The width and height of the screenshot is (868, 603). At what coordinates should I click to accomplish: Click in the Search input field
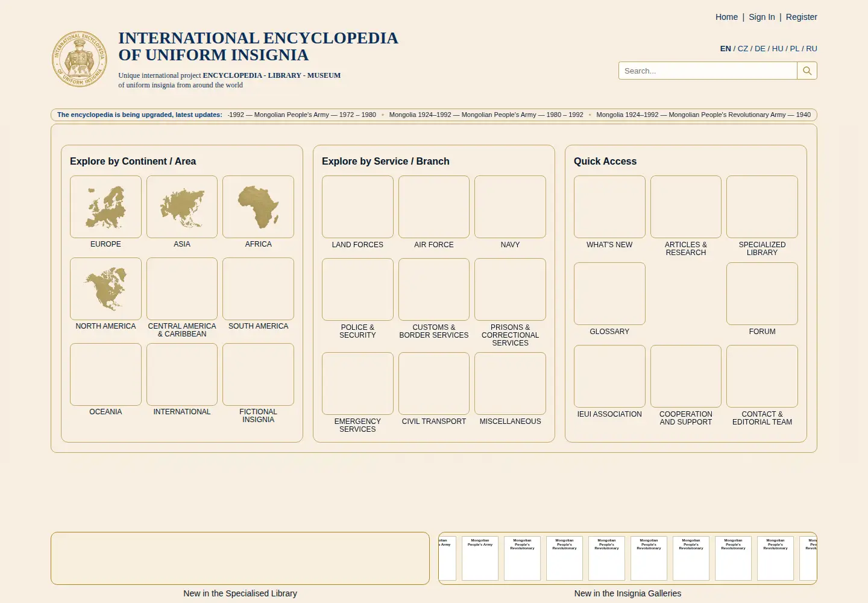click(x=708, y=71)
